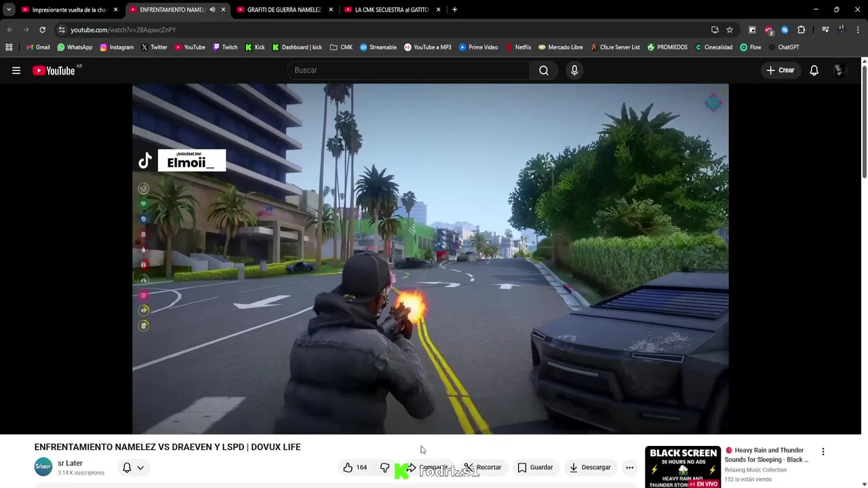Click the address bar URL

click(123, 30)
